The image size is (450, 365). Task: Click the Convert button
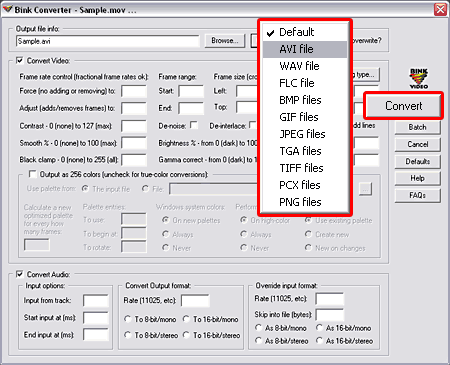[x=404, y=106]
